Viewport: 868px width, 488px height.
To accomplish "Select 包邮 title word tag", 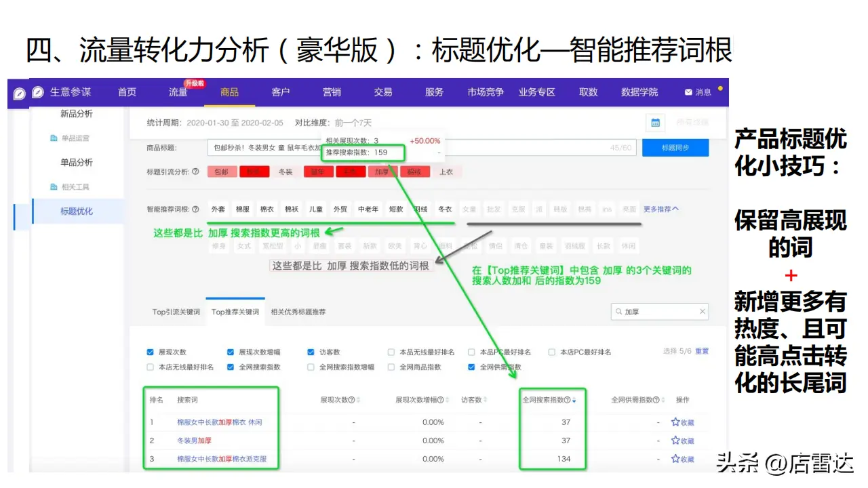I will click(x=221, y=172).
